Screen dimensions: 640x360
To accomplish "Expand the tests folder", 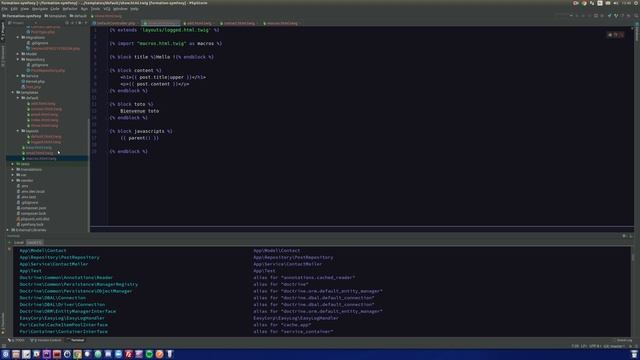I will 13,164.
